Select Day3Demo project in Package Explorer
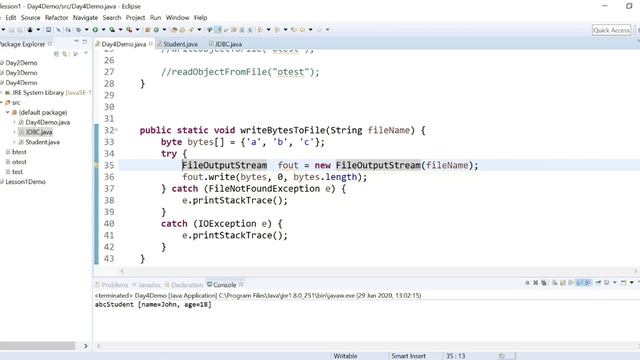 21,73
